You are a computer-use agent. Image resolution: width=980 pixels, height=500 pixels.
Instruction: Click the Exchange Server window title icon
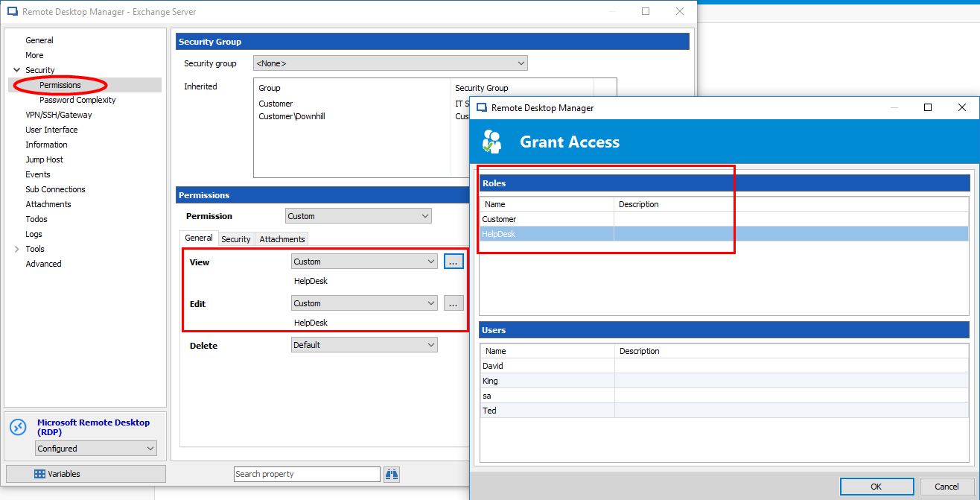coord(12,12)
